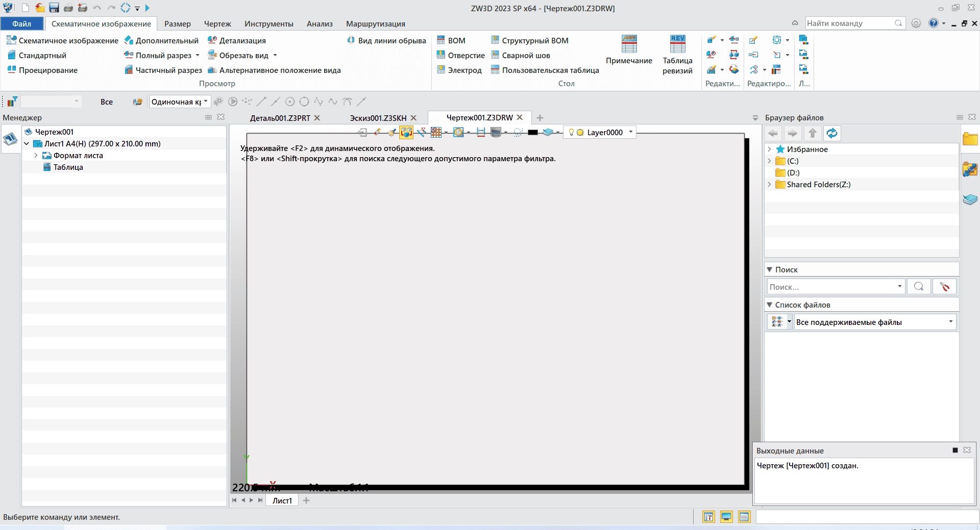This screenshot has height=530, width=980.
Task: Click the settings gear icon near command search
Action: (x=916, y=23)
